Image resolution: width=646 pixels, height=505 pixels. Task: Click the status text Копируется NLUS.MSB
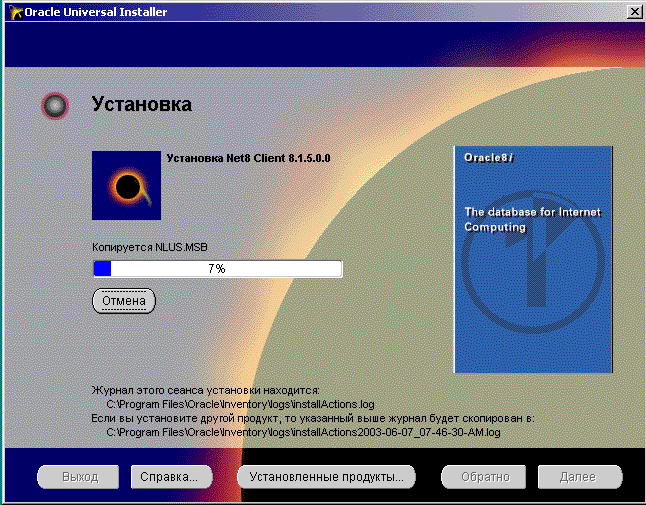[x=150, y=247]
